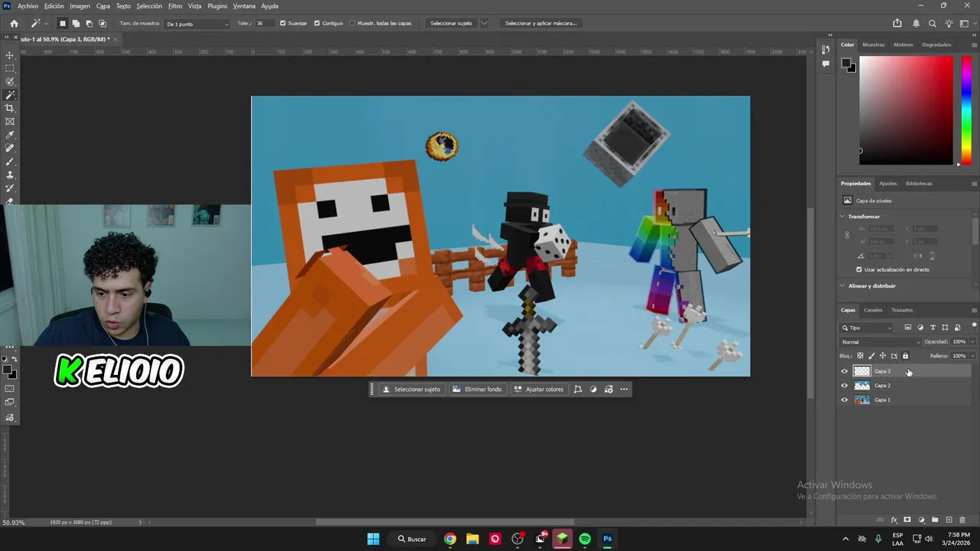Toggle the Contiguo checkbox
This screenshot has width=980, height=551.
(x=317, y=23)
